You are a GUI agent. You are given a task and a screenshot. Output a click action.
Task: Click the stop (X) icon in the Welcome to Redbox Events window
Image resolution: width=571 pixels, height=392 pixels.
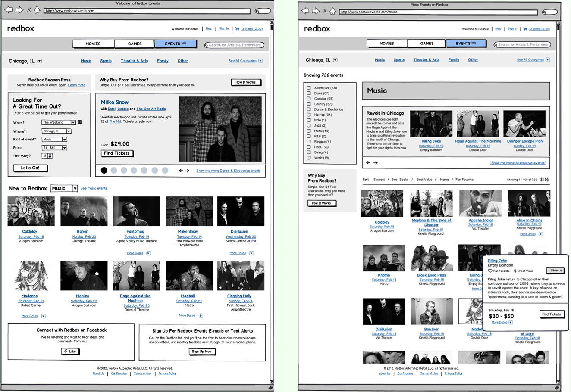pyautogui.click(x=29, y=10)
